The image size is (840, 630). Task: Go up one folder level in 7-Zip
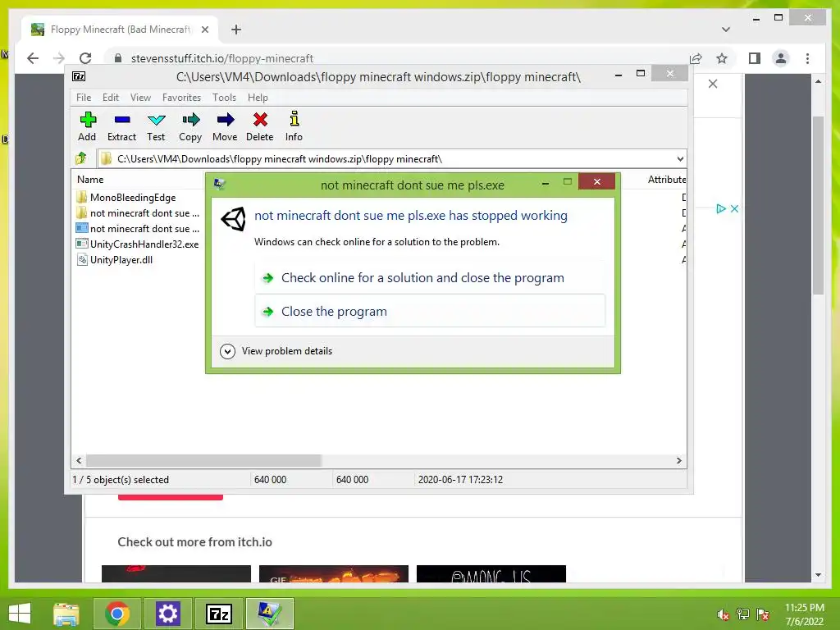click(x=81, y=158)
